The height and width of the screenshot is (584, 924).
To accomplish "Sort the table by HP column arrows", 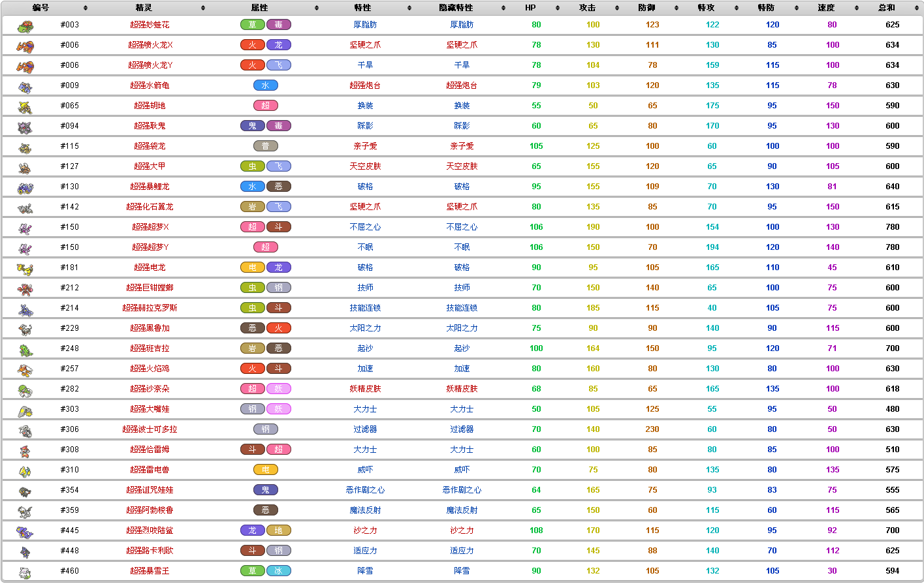I will pos(557,8).
